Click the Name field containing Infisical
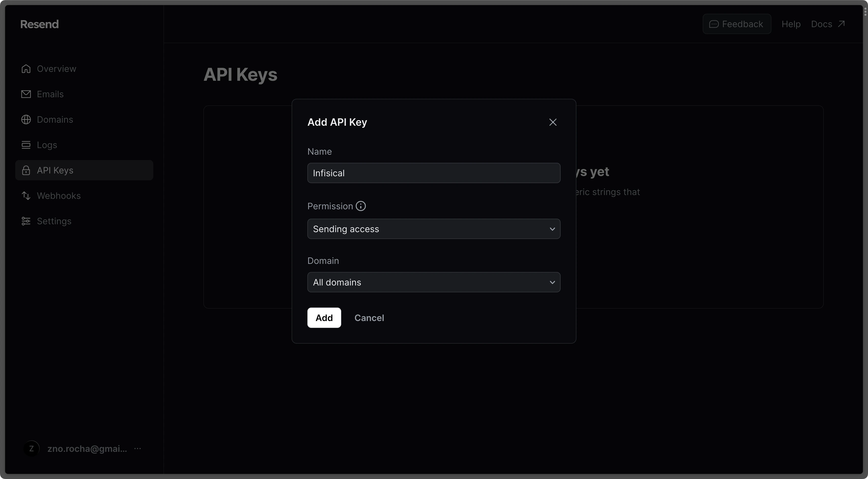This screenshot has height=479, width=868. (434, 173)
